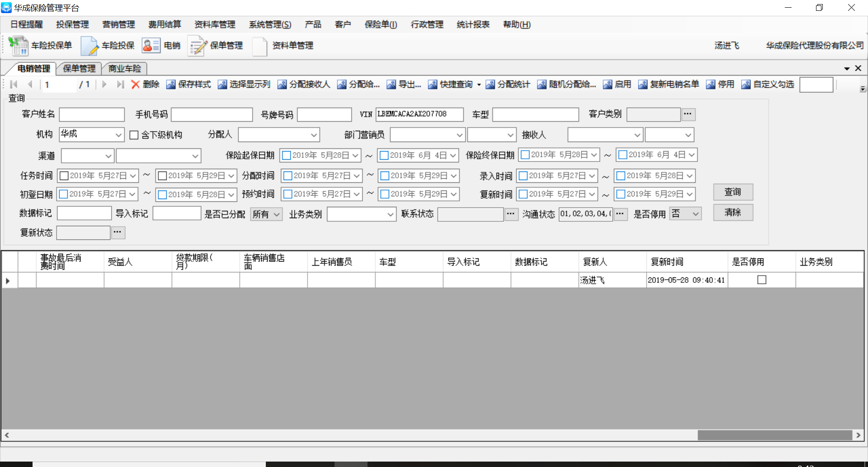This screenshot has height=467, width=868.
Task: Expand the 业务类别 dropdown
Action: tap(391, 214)
